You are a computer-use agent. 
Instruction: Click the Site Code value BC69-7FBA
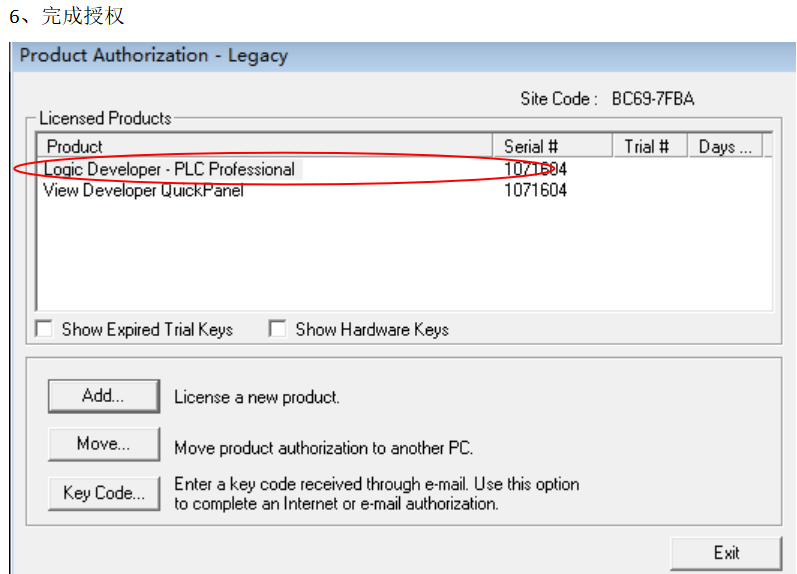pos(653,99)
